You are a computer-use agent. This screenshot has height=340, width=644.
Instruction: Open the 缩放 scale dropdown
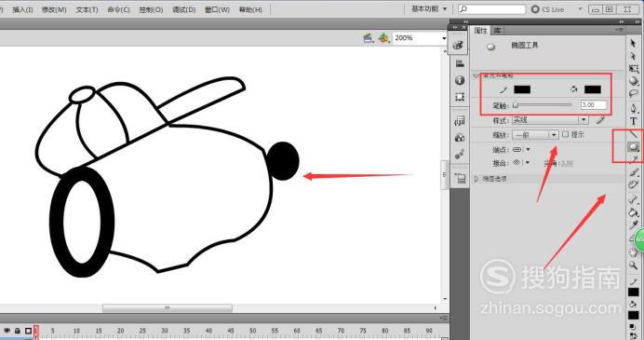tap(535, 135)
